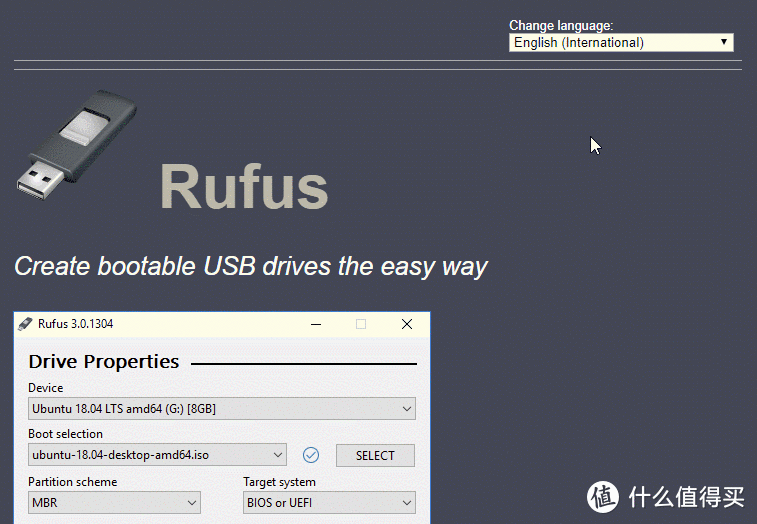This screenshot has width=757, height=524.
Task: Click the Boot selection label
Action: click(65, 434)
